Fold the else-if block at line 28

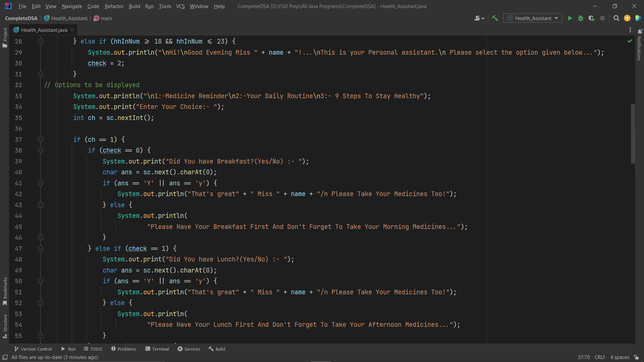point(41,41)
